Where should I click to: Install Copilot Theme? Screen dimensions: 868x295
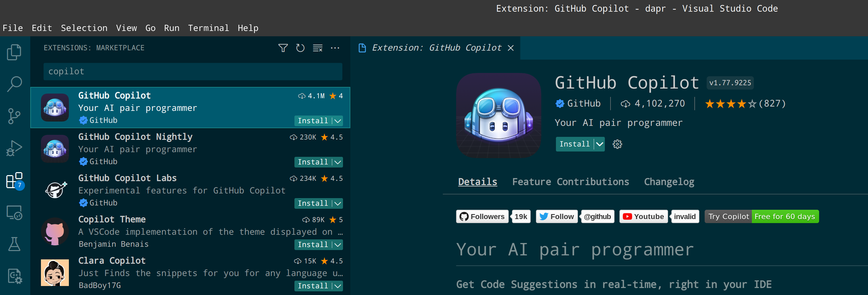(313, 245)
